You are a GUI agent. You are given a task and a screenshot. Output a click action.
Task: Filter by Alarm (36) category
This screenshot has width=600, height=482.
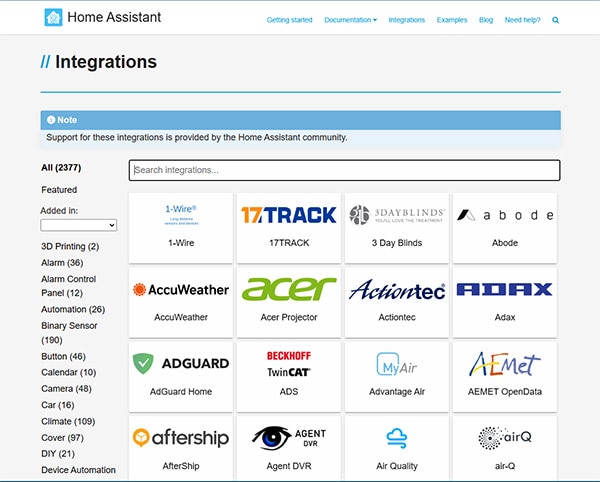62,263
